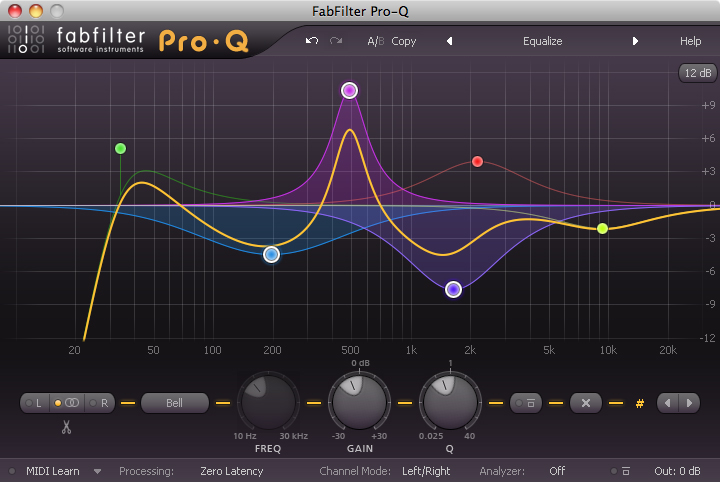The width and height of the screenshot is (720, 482).
Task: Select the next band arrow
Action: 689,403
